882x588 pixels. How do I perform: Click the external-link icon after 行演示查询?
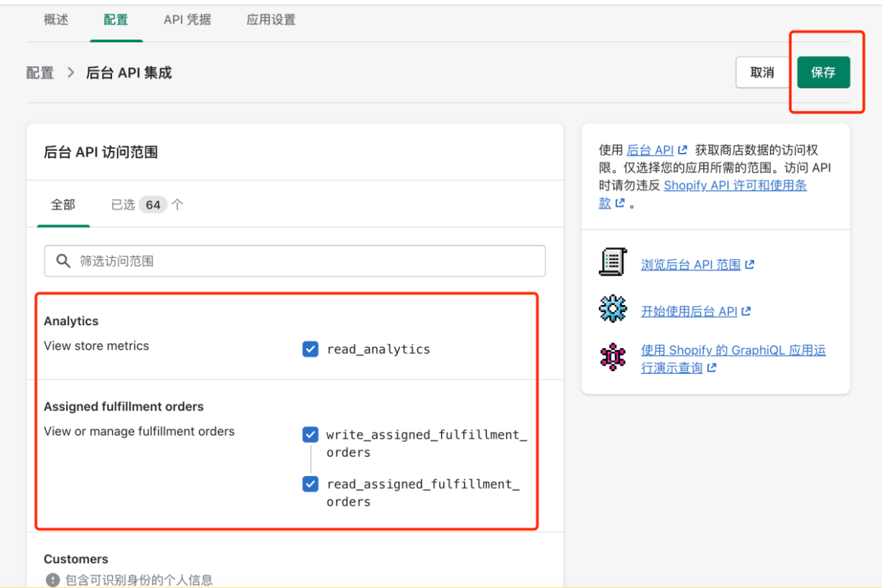pyautogui.click(x=712, y=368)
